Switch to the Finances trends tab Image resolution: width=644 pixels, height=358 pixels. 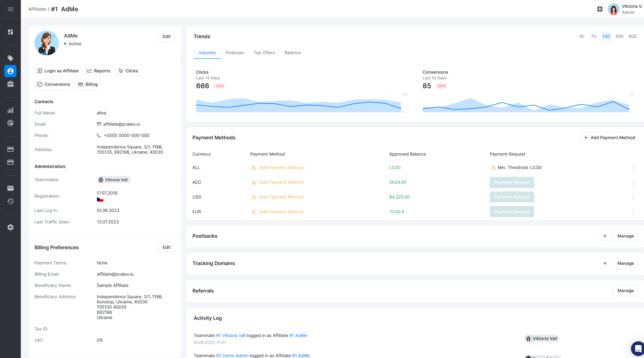coord(235,52)
